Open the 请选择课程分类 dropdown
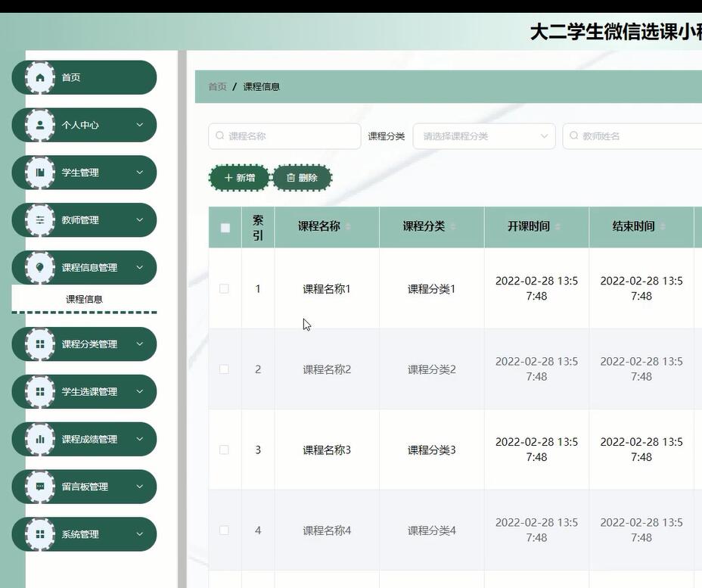 tap(484, 135)
